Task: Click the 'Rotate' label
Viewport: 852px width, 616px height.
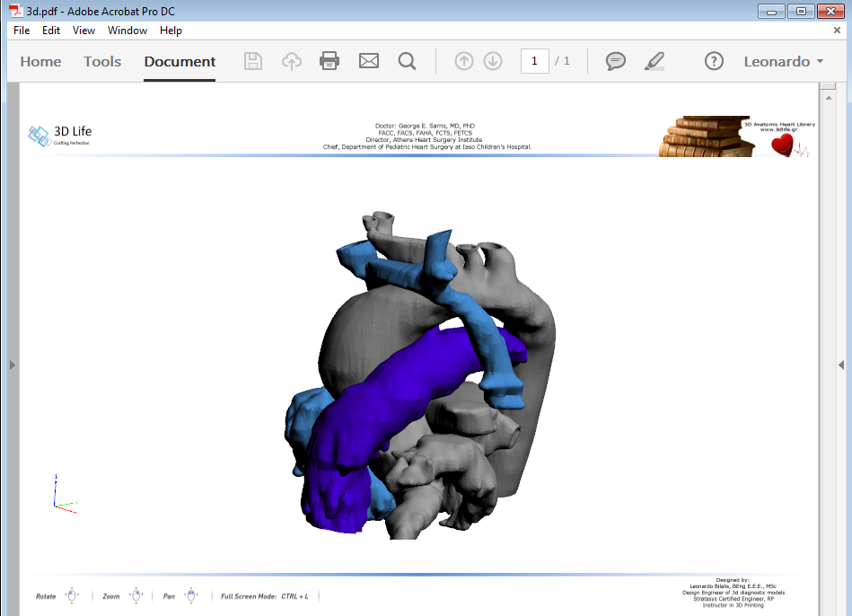Action: coord(46,596)
